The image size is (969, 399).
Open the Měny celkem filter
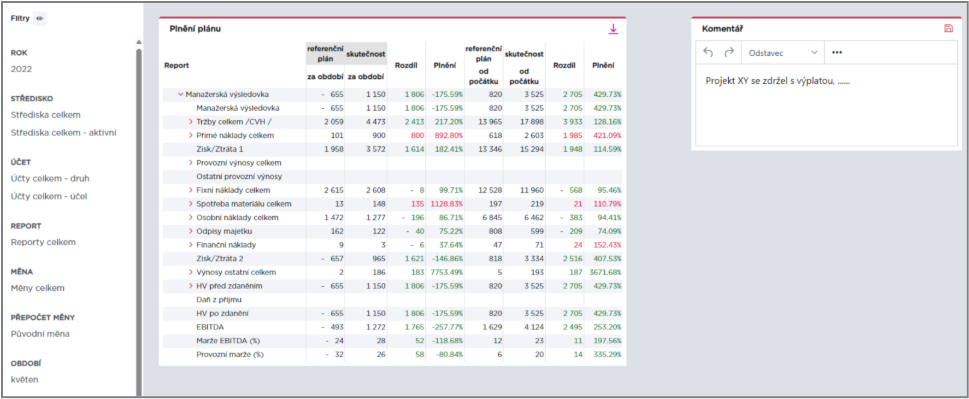click(x=37, y=288)
